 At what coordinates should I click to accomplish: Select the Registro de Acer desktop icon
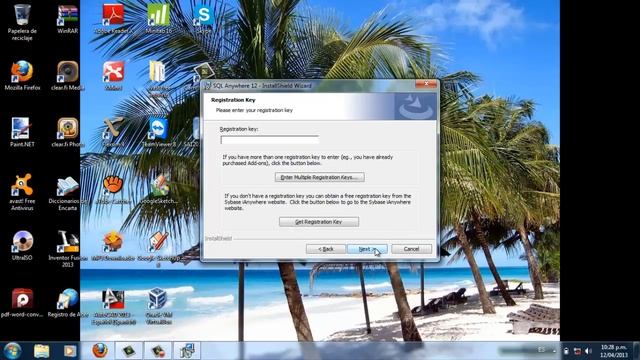[67, 302]
